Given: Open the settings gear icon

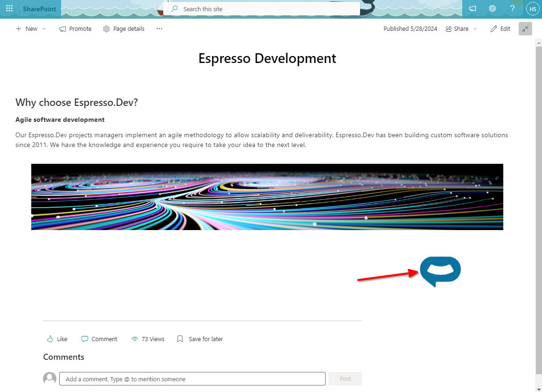Looking at the screenshot, I should pos(492,9).
